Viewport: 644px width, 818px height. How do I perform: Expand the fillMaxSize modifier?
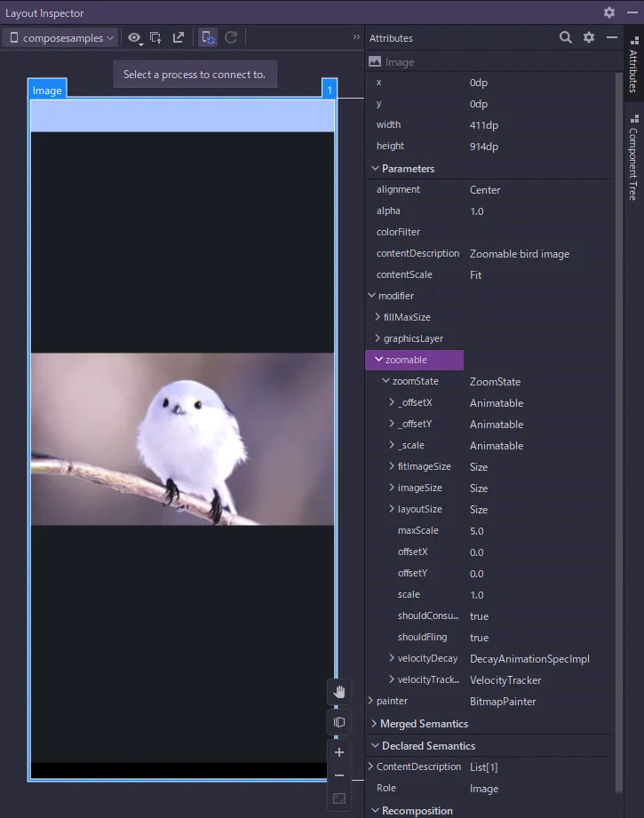tap(378, 317)
